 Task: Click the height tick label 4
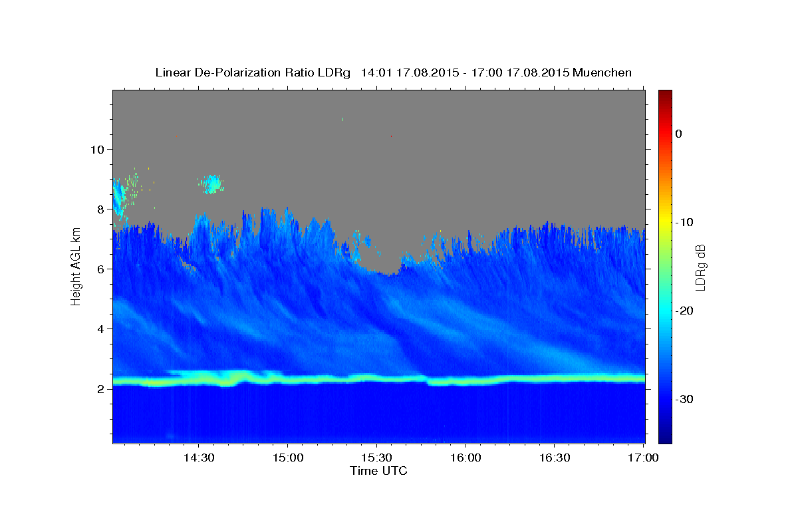pyautogui.click(x=100, y=329)
